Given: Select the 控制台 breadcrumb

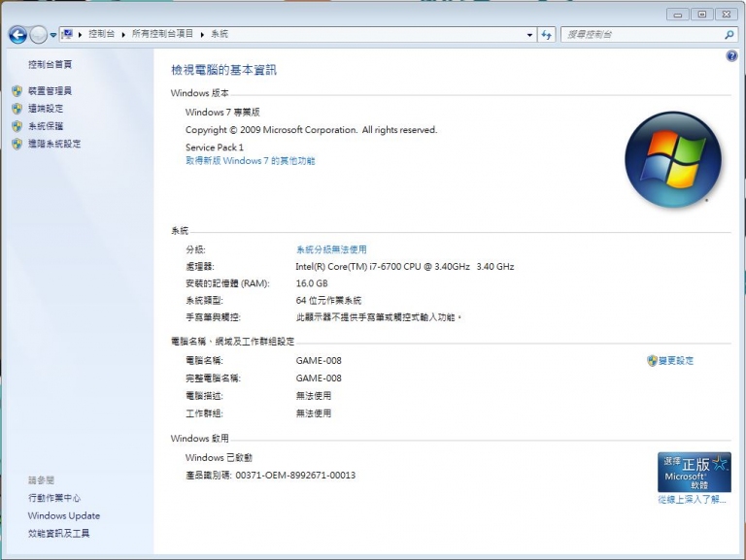Looking at the screenshot, I should pyautogui.click(x=101, y=34).
